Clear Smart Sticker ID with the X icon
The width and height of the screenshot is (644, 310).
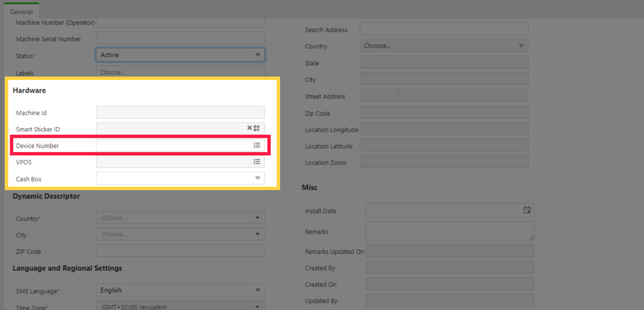[x=249, y=128]
